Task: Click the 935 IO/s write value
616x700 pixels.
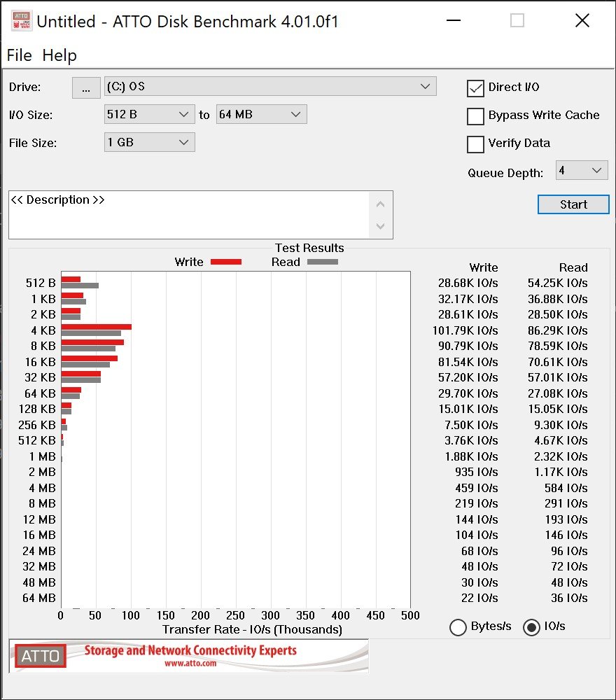Action: 476,472
